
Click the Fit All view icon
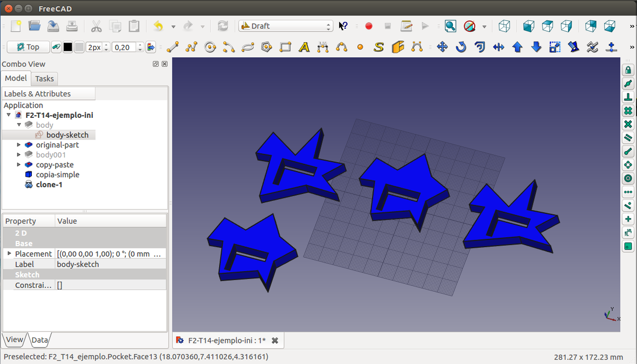click(x=450, y=26)
